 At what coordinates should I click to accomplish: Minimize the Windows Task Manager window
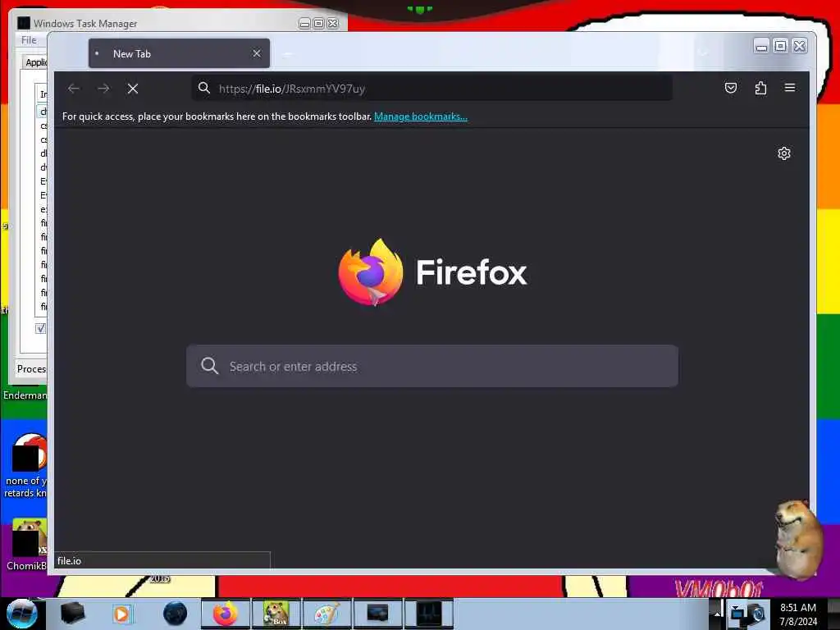305,24
